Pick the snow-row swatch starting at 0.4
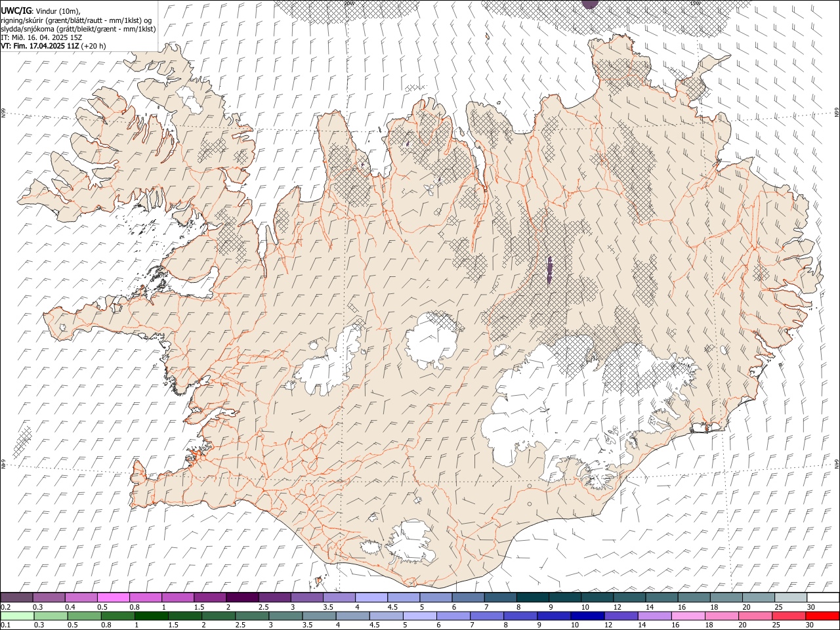The image size is (840, 630). coord(81,597)
